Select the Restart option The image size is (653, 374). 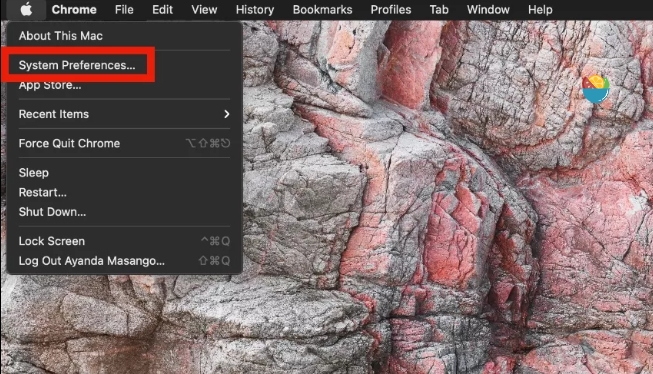(42, 192)
